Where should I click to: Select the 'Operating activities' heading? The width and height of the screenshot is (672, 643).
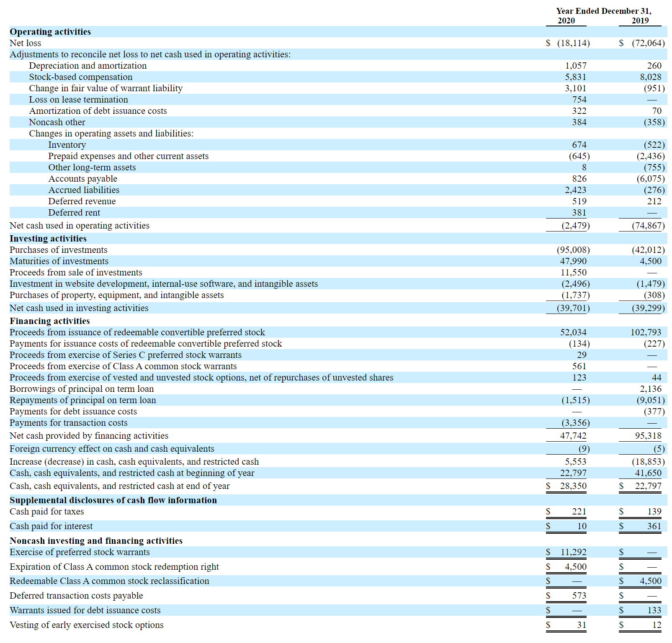[x=50, y=32]
